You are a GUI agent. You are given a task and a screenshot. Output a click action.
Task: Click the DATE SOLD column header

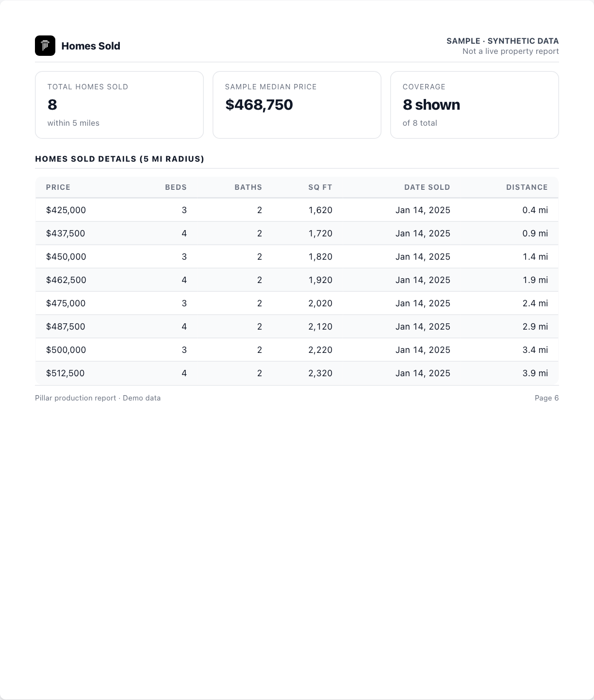click(427, 187)
